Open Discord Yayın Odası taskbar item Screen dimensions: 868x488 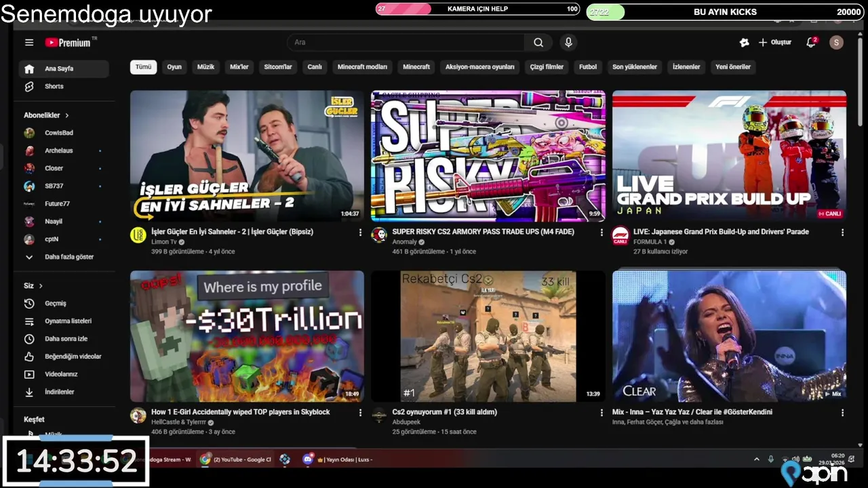338,460
